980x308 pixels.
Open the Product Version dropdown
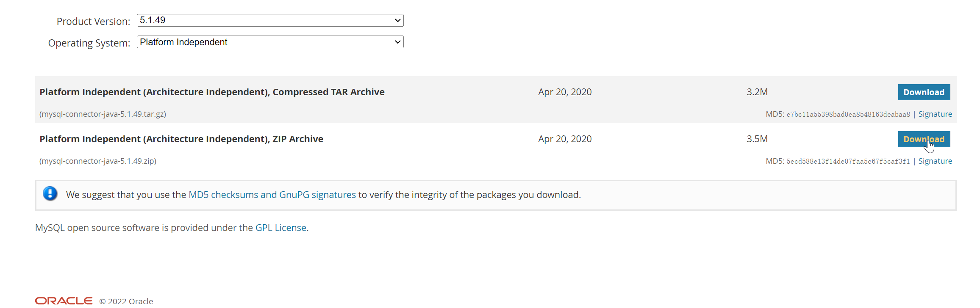(270, 20)
